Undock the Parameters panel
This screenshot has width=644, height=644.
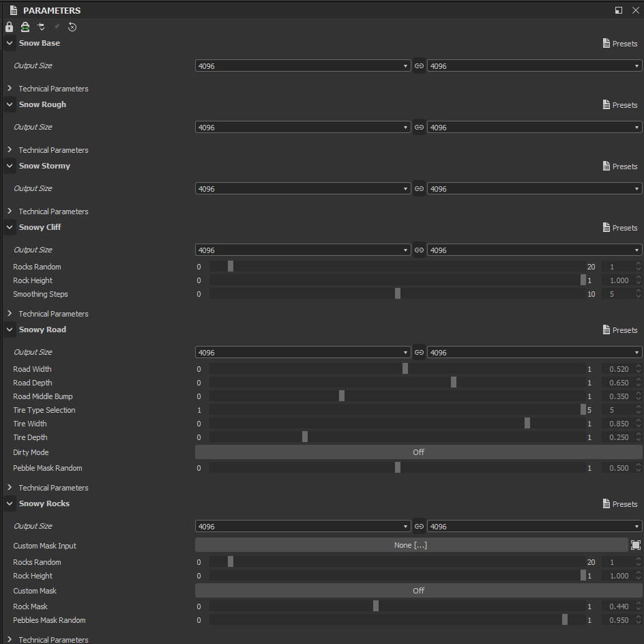[619, 10]
